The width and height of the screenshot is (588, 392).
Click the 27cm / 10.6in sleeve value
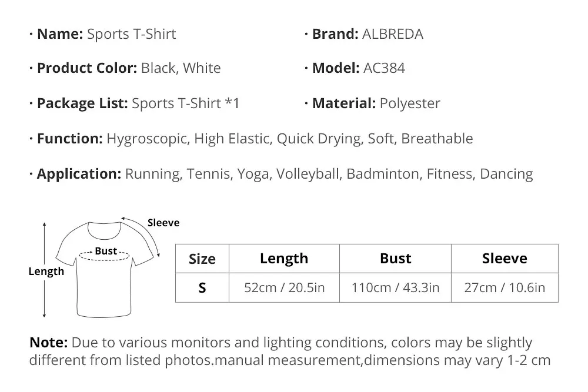point(505,288)
